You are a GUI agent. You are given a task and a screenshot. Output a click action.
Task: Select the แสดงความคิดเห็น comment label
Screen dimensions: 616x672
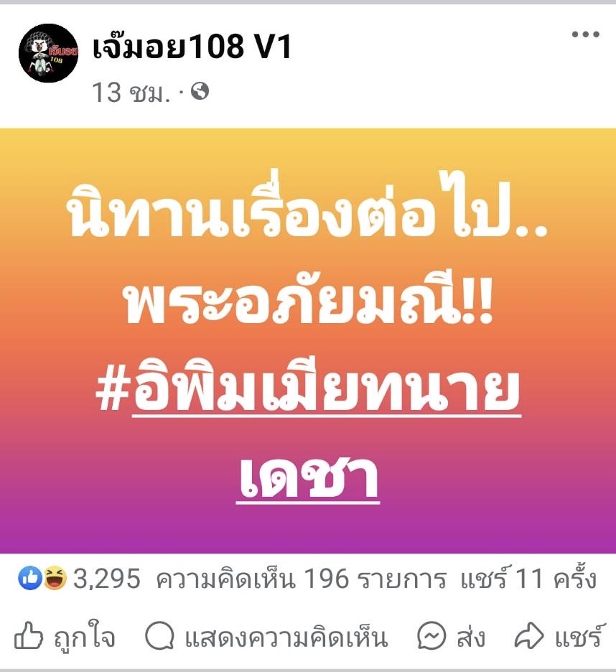(x=286, y=637)
